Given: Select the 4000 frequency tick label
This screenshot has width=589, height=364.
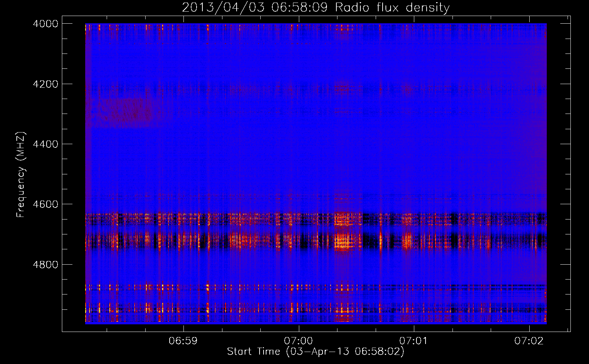Looking at the screenshot, I should [46, 24].
